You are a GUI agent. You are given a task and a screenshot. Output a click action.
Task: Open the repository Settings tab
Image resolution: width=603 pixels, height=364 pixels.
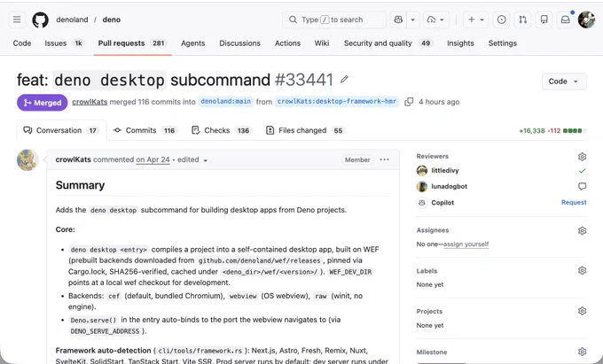point(502,43)
